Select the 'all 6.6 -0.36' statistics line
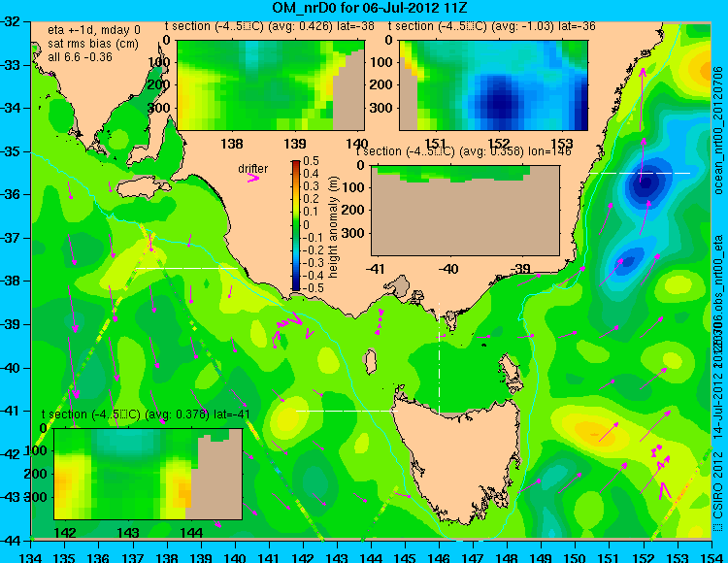Image resolution: width=728 pixels, height=563 pixels. tap(81, 56)
